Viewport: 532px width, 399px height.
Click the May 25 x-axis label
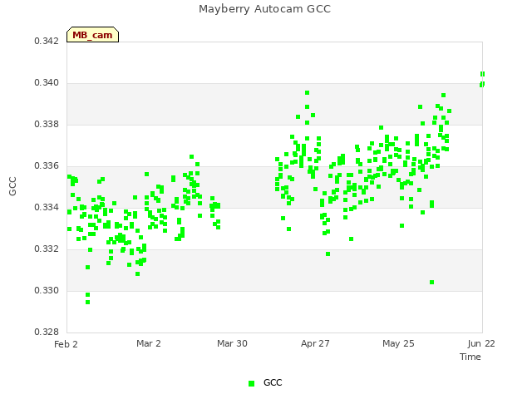[x=398, y=343]
